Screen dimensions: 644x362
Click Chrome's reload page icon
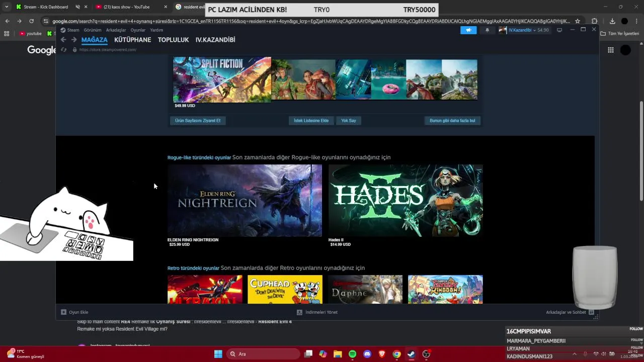click(x=31, y=21)
